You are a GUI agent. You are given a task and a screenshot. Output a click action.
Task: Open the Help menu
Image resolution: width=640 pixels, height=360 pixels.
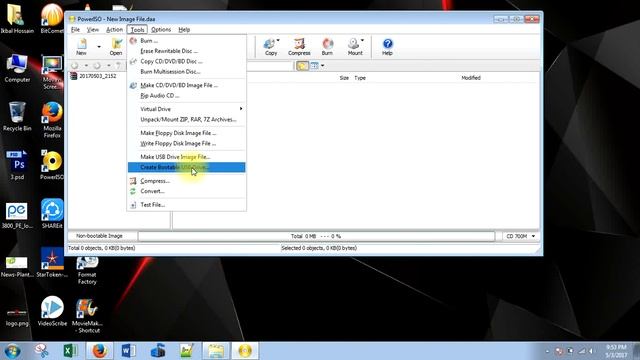pyautogui.click(x=184, y=29)
